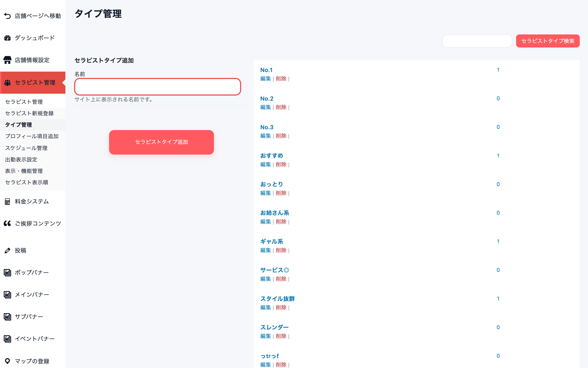Delete the スレンダー type
Image resolution: width=588 pixels, height=368 pixels.
(x=281, y=336)
